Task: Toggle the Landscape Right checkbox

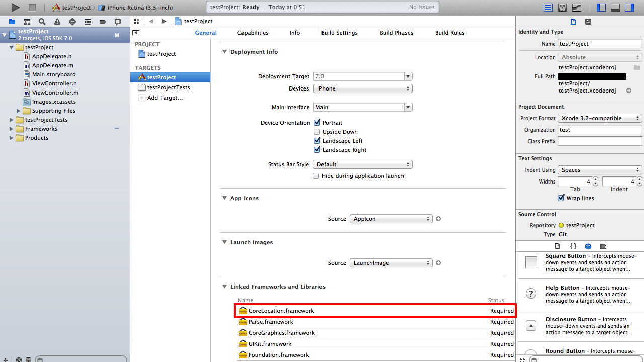Action: pyautogui.click(x=317, y=150)
